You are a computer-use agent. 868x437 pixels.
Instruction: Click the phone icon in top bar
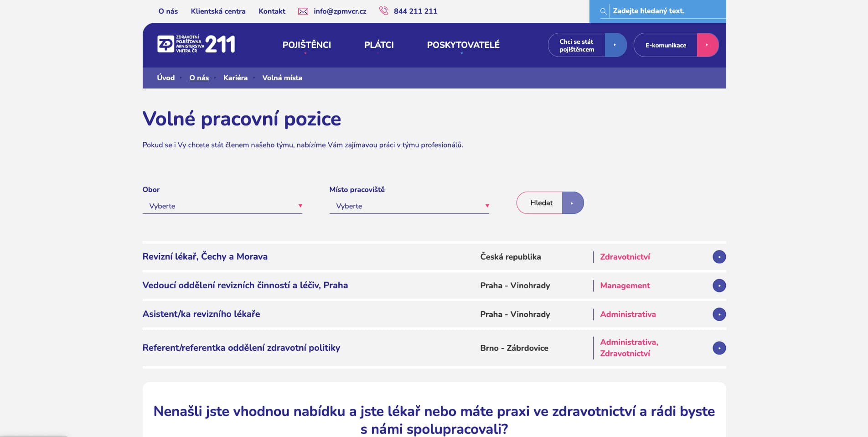pyautogui.click(x=384, y=10)
